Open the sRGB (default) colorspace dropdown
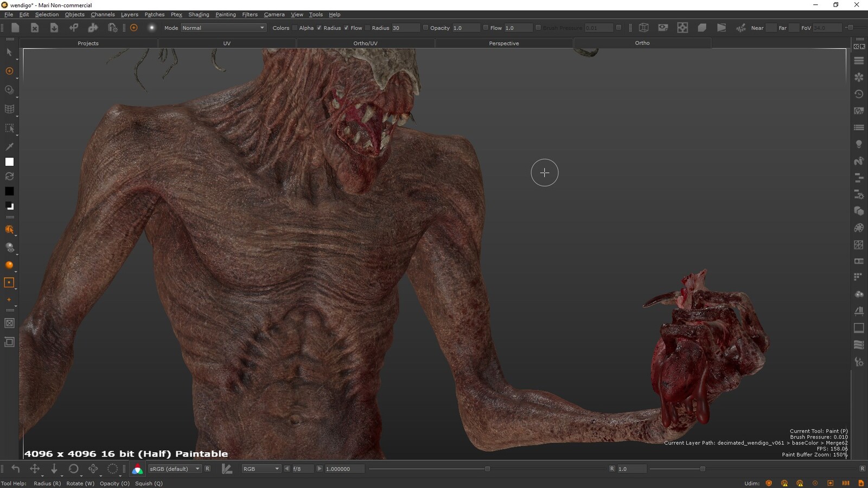868x488 pixels. click(175, 469)
